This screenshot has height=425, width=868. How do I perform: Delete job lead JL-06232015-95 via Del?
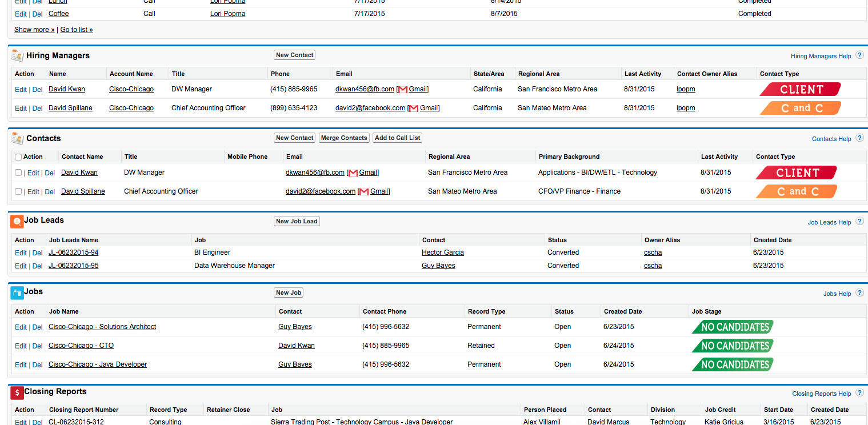(37, 266)
